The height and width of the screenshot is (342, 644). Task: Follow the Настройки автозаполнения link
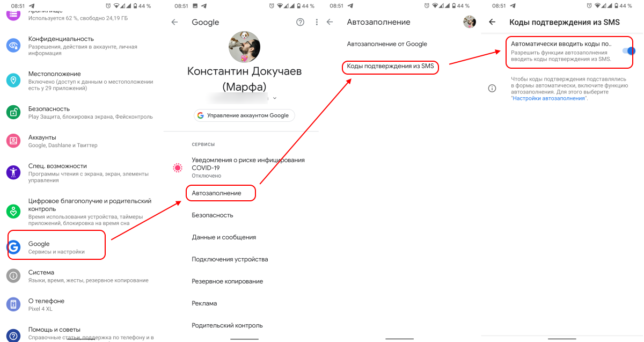coord(548,99)
